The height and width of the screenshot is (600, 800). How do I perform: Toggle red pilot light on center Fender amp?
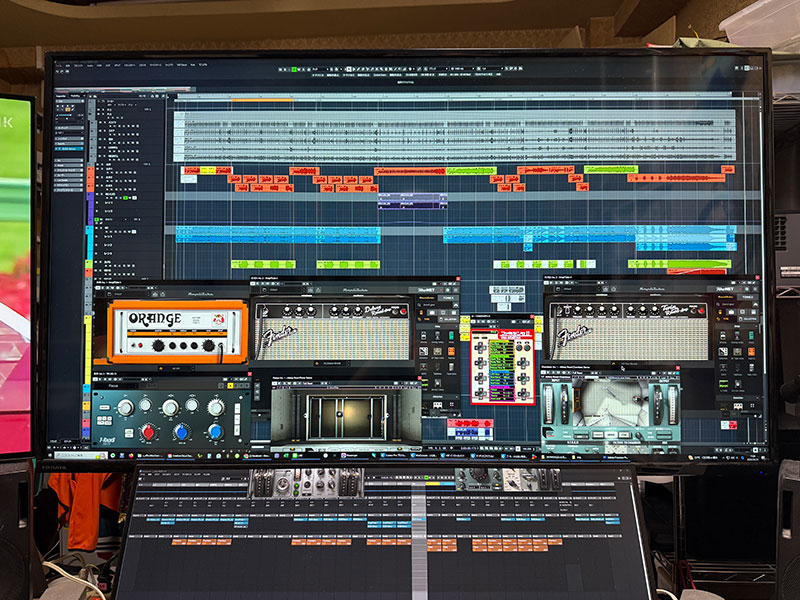coord(404,311)
